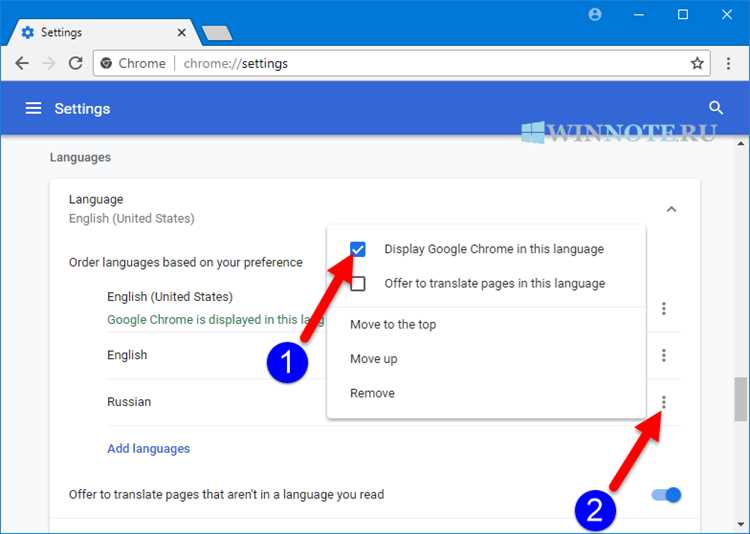Click the scrollbar down arrow
The image size is (750, 534).
tap(740, 525)
